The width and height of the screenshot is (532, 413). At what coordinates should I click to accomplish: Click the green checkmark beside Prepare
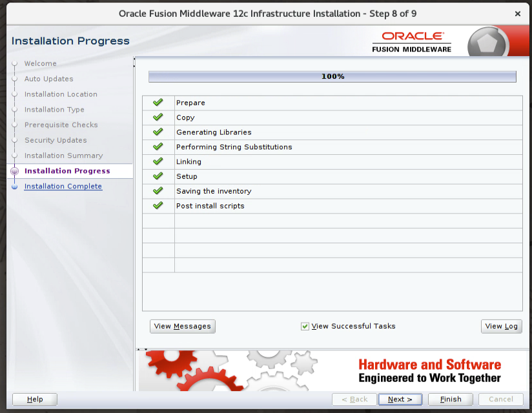coord(158,102)
